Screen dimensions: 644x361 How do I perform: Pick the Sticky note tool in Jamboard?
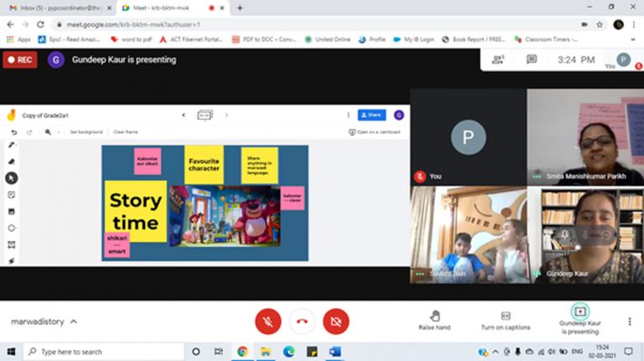(x=12, y=195)
